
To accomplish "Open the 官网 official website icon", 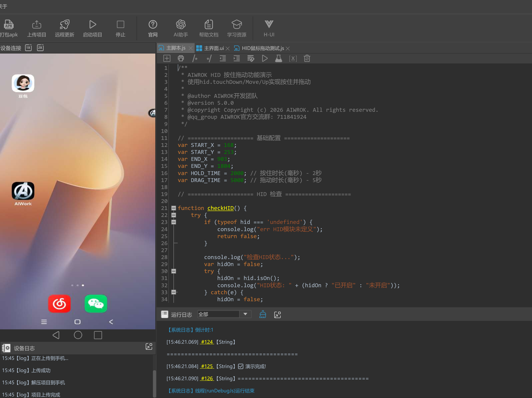I will coord(153,28).
